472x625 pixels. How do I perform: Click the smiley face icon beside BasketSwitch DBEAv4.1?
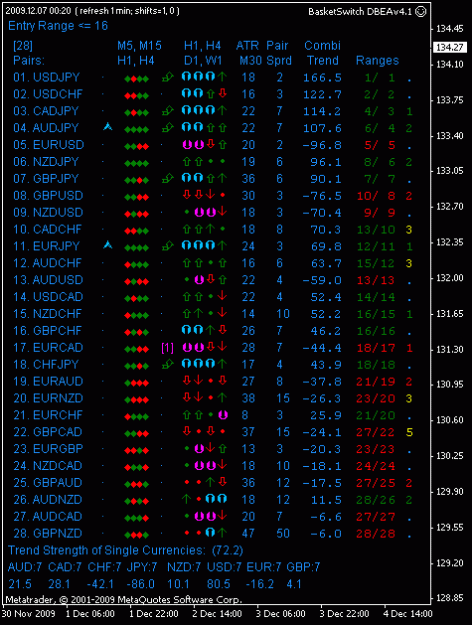tap(420, 12)
